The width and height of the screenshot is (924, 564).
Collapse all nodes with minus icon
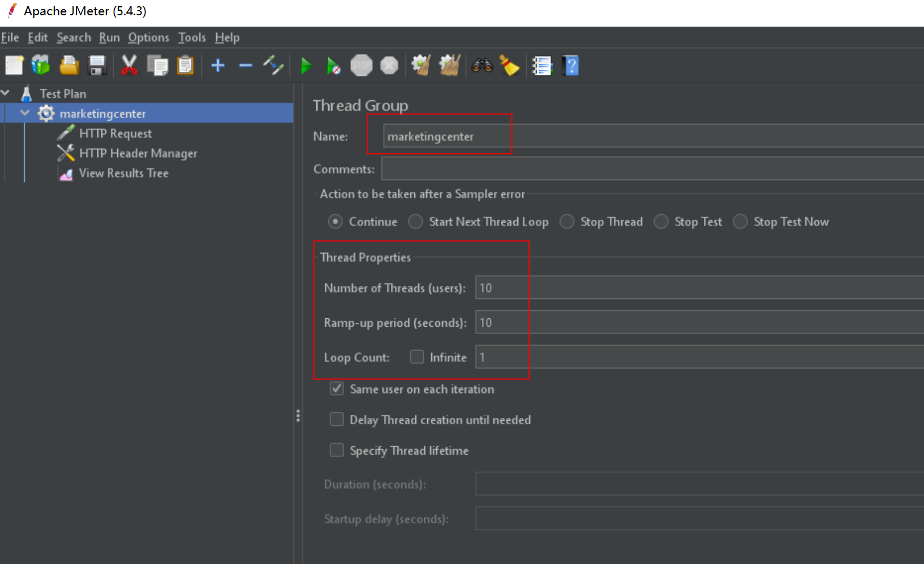246,66
